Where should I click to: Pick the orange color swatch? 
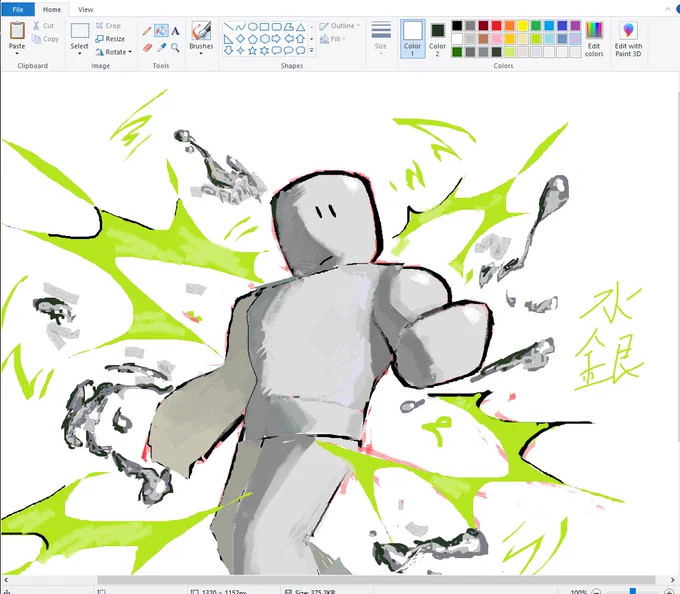point(510,26)
